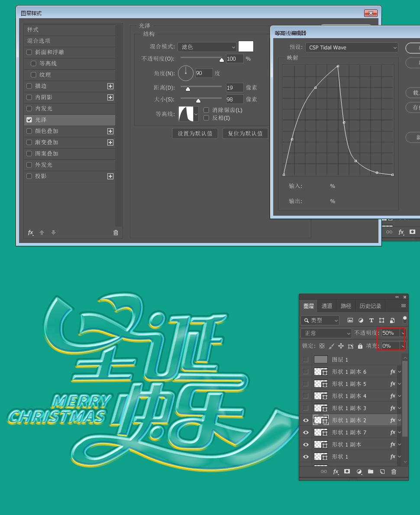Show 形状 1 副本 6 layer visibility
This screenshot has width=420, height=515.
306,372
